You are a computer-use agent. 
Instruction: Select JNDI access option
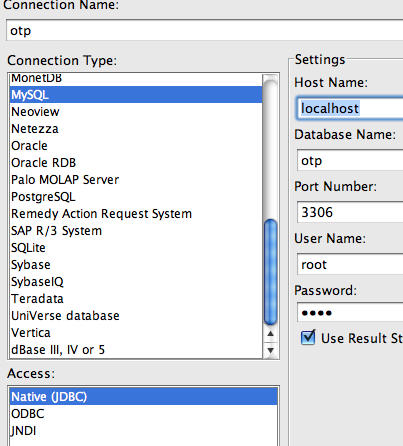[143, 431]
